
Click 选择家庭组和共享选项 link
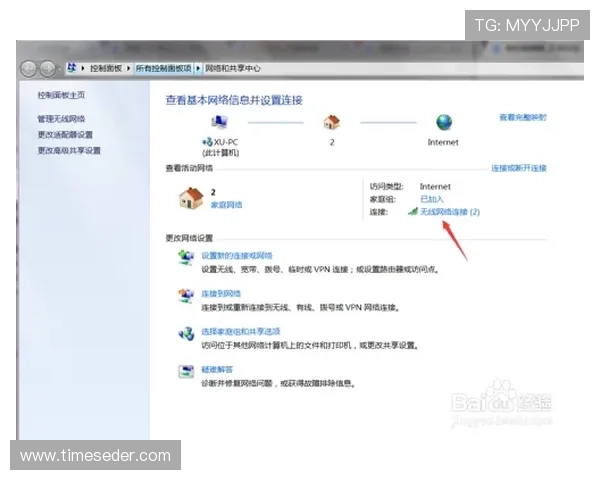pos(241,331)
